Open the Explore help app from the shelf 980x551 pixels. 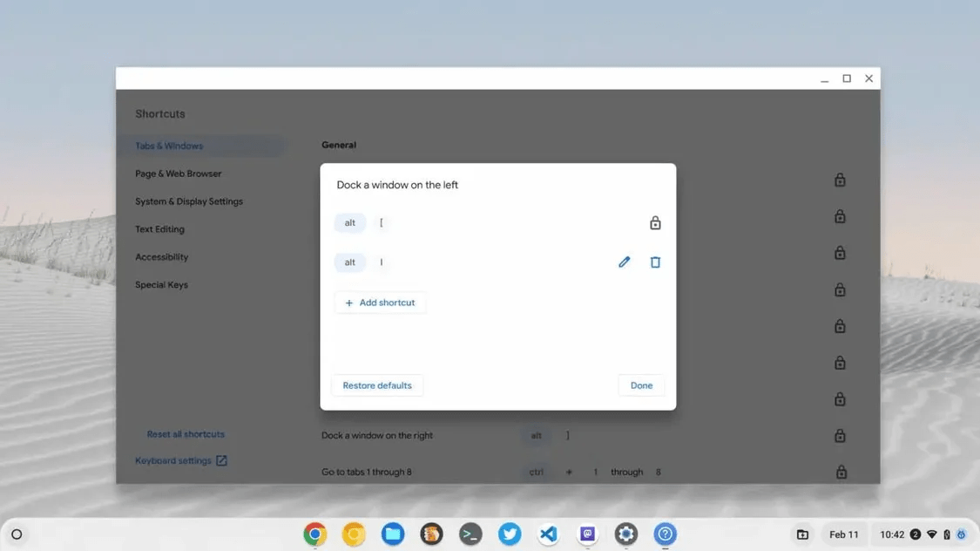(665, 534)
